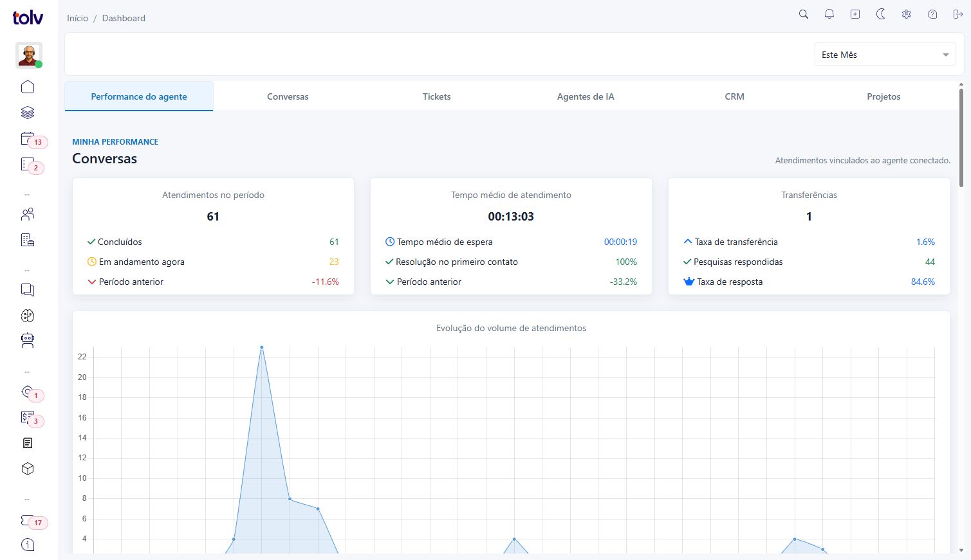Screen dimensions: 971x560
Task: Open the help question mark icon
Action: point(932,14)
